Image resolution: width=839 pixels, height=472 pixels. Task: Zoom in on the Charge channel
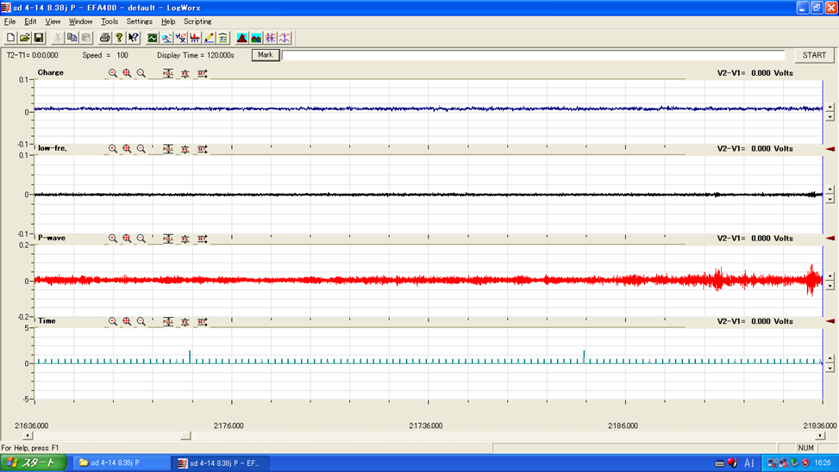coord(127,73)
